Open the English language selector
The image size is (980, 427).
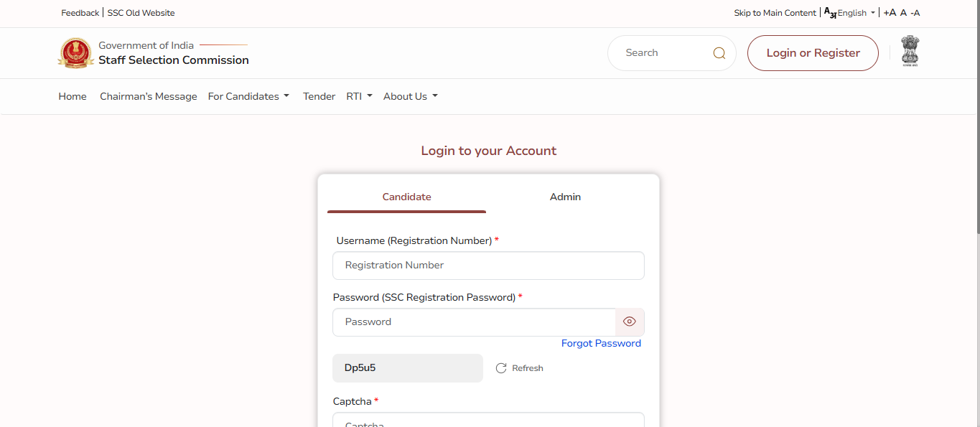(854, 12)
